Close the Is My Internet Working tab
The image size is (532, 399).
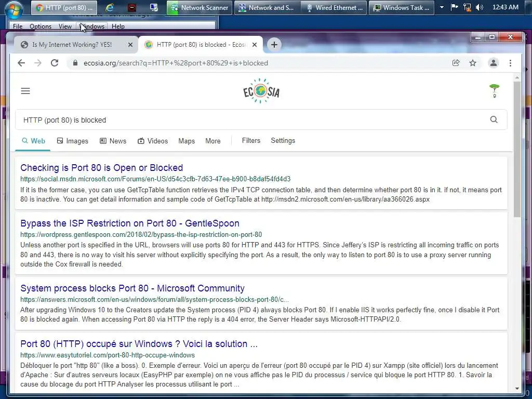pyautogui.click(x=130, y=45)
